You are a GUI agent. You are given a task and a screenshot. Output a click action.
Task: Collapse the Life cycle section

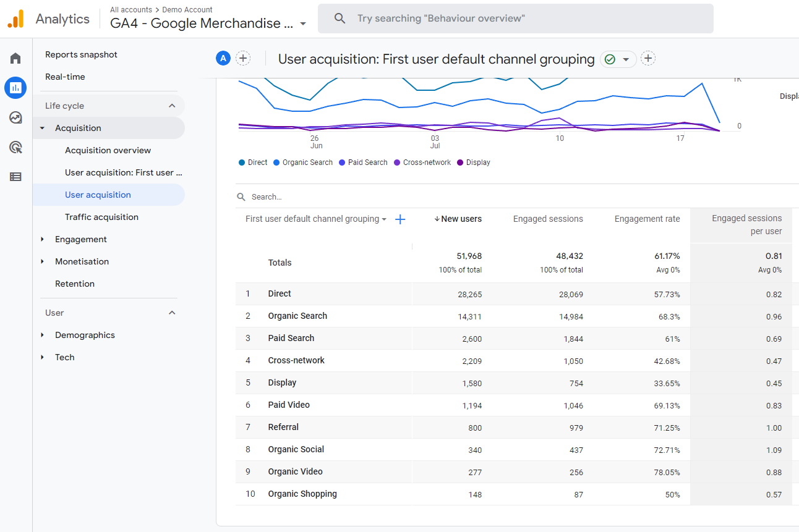coord(172,106)
